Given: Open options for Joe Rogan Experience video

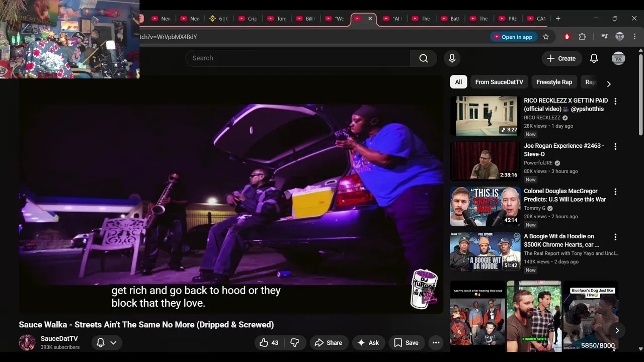Looking at the screenshot, I should tap(615, 146).
